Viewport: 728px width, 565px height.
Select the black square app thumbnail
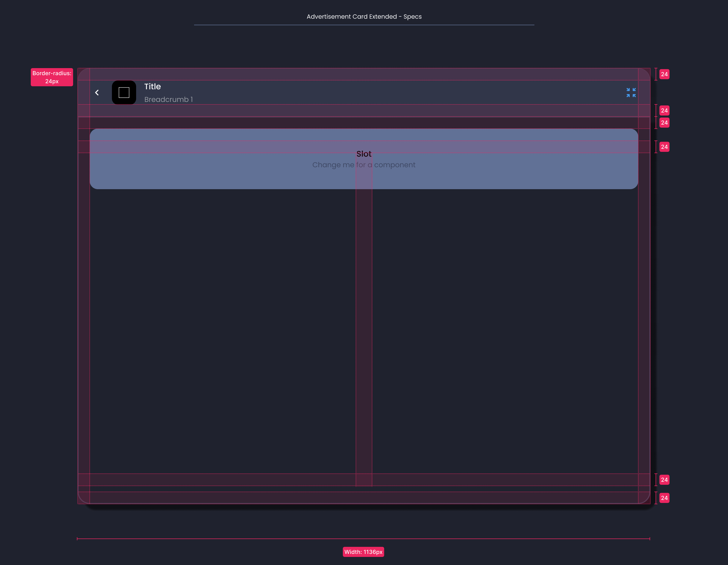124,92
